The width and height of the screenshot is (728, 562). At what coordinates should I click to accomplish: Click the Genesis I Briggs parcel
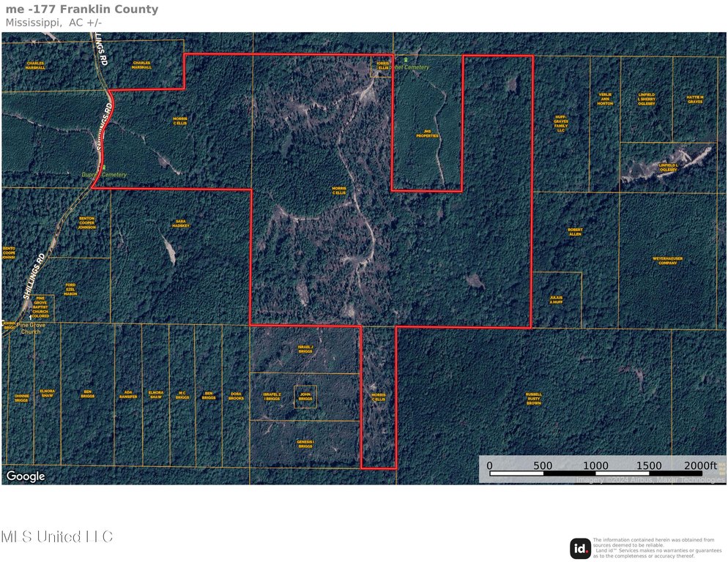[x=305, y=444]
